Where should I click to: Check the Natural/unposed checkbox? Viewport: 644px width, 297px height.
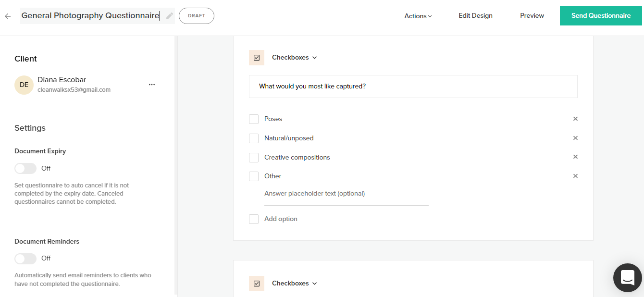point(254,138)
